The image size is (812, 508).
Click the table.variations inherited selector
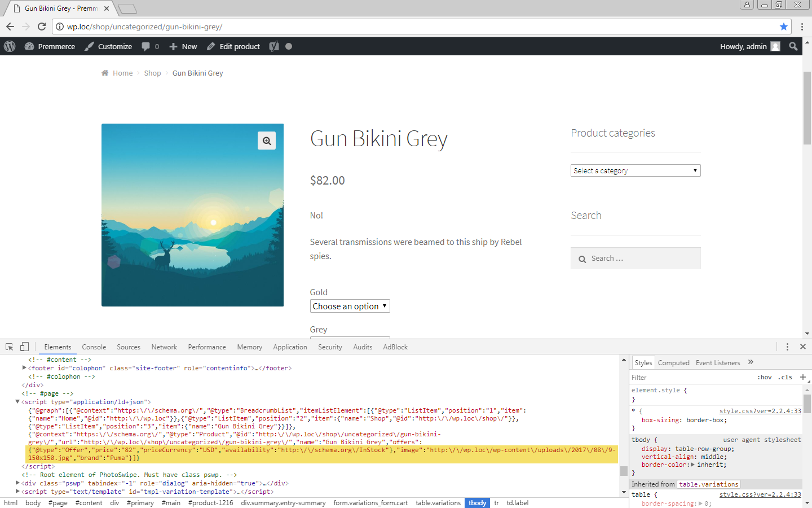pyautogui.click(x=708, y=484)
